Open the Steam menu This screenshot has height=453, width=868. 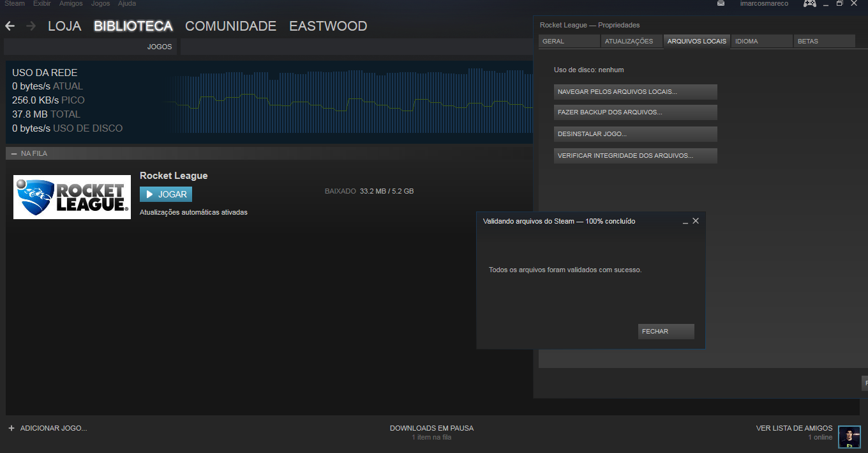(x=15, y=4)
